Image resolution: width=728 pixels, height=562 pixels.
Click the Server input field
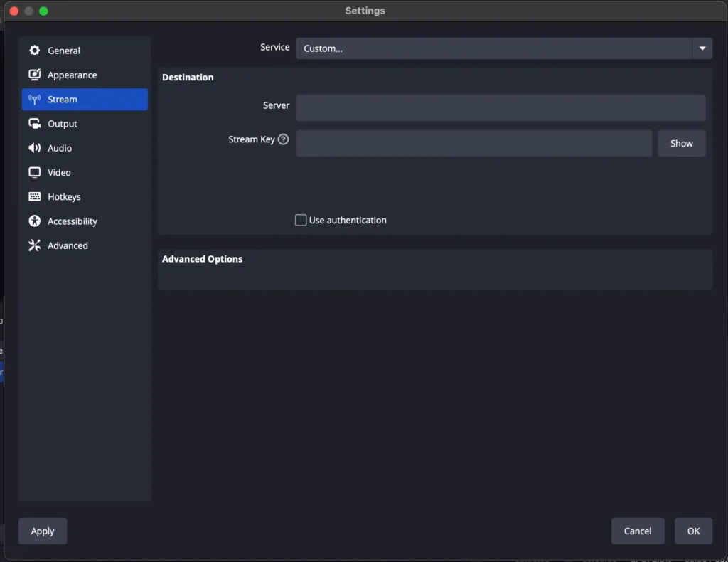point(500,107)
